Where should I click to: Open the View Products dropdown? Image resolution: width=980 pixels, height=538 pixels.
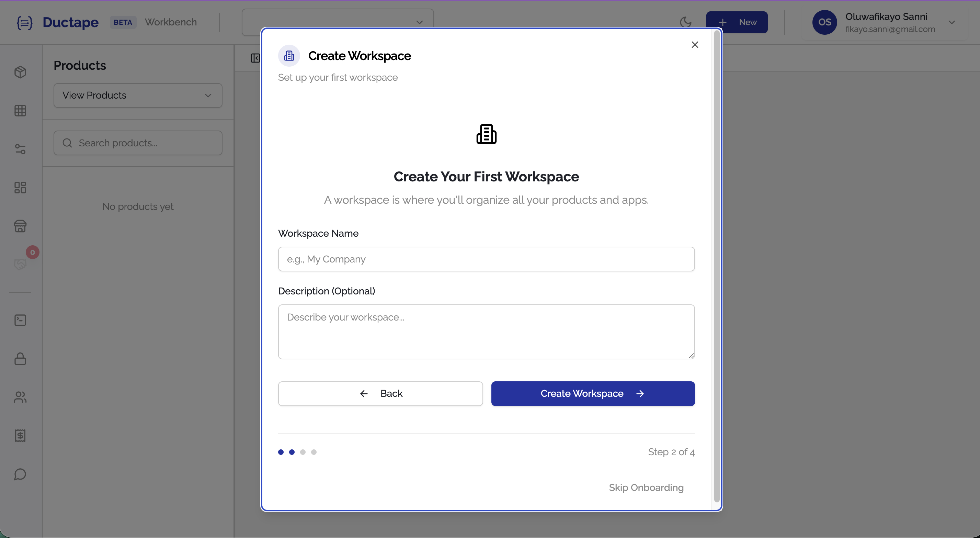point(138,95)
